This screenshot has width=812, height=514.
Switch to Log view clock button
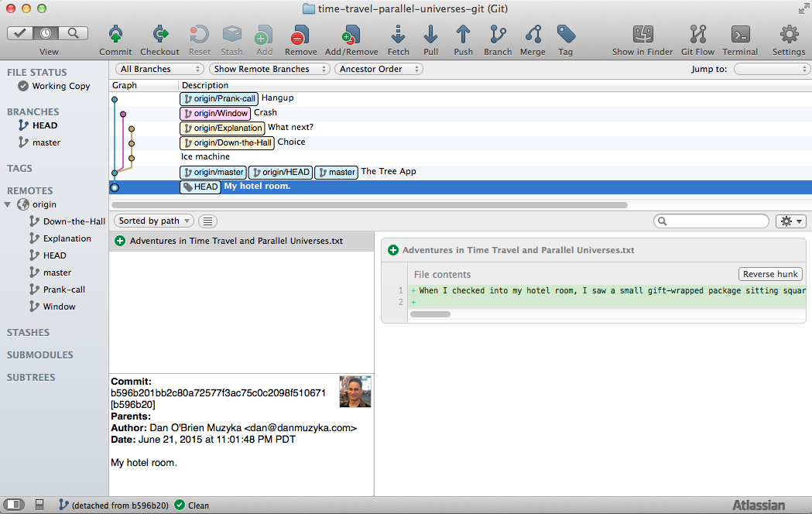[46, 33]
